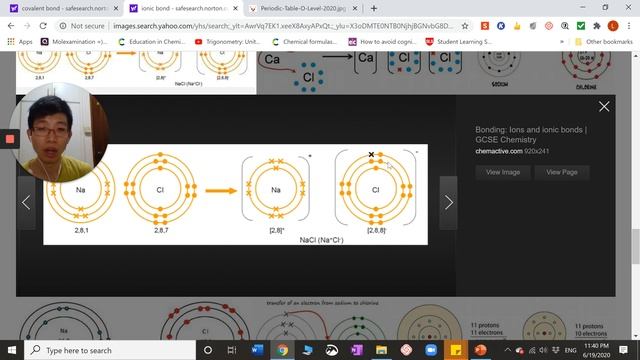
Task: Open the How to avoid cogni... bookmark
Action: click(382, 42)
